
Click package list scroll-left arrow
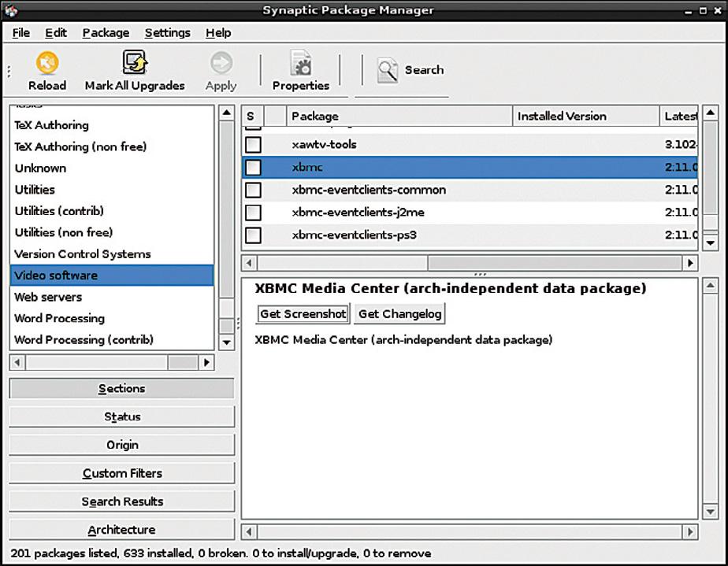tap(249, 263)
